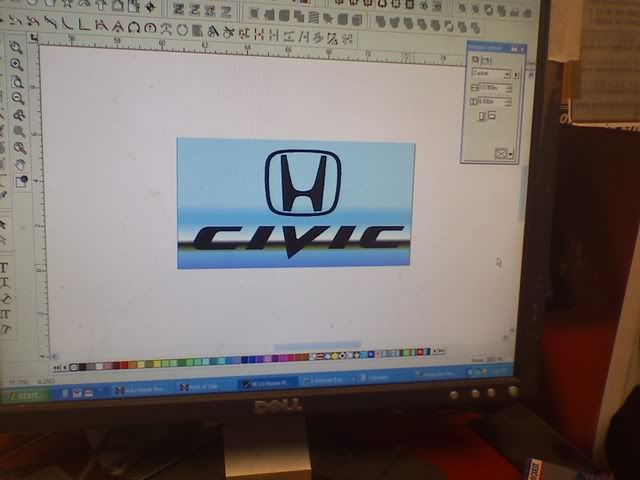Pick the red color swatch in palette
This screenshot has height=480, width=640.
pyautogui.click(x=124, y=364)
